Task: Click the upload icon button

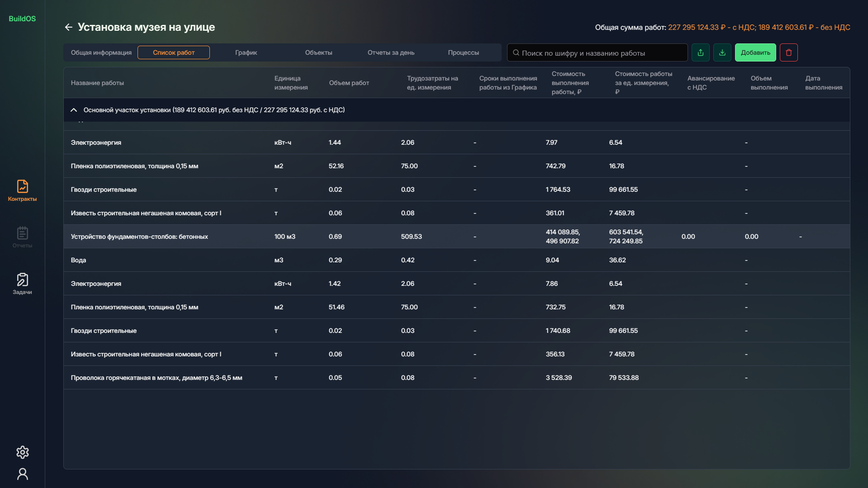Action: 700,52
